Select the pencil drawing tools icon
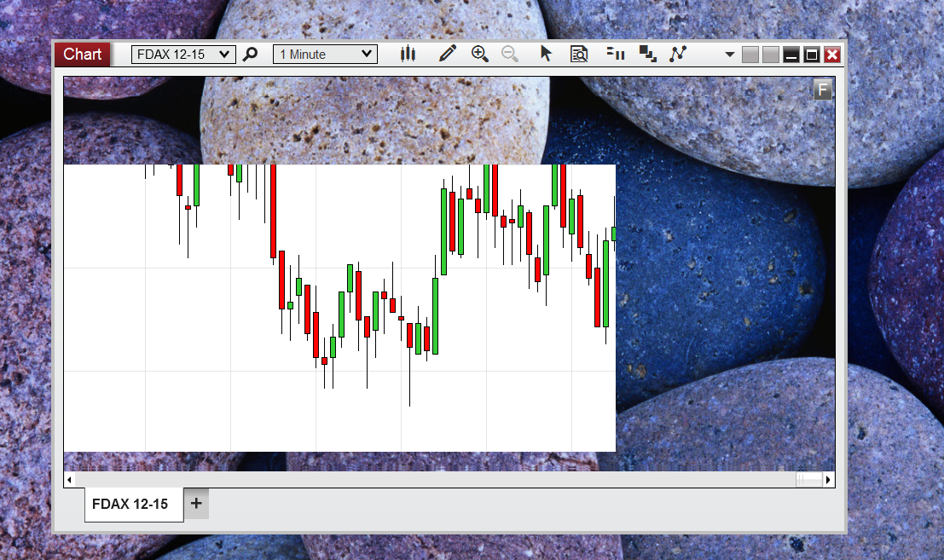Viewport: 944px width, 560px height. (x=448, y=55)
